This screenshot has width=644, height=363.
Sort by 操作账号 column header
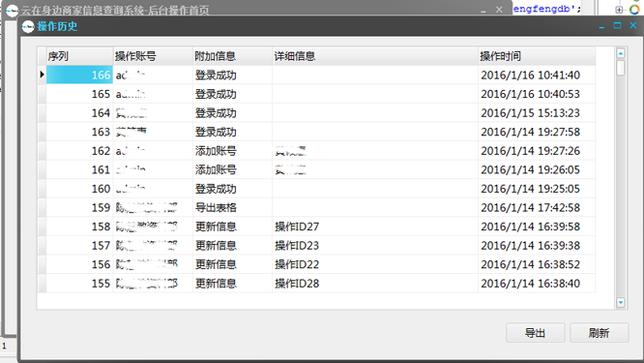(x=153, y=56)
